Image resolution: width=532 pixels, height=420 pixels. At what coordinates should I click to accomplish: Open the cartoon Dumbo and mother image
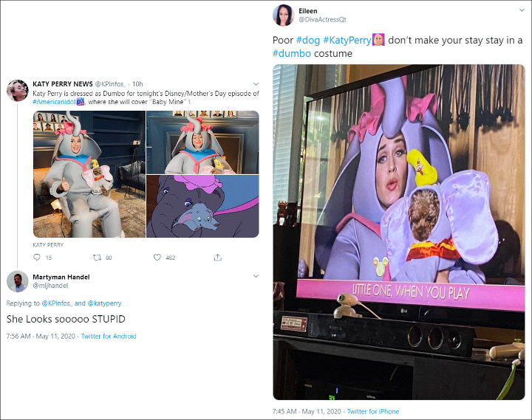point(202,206)
